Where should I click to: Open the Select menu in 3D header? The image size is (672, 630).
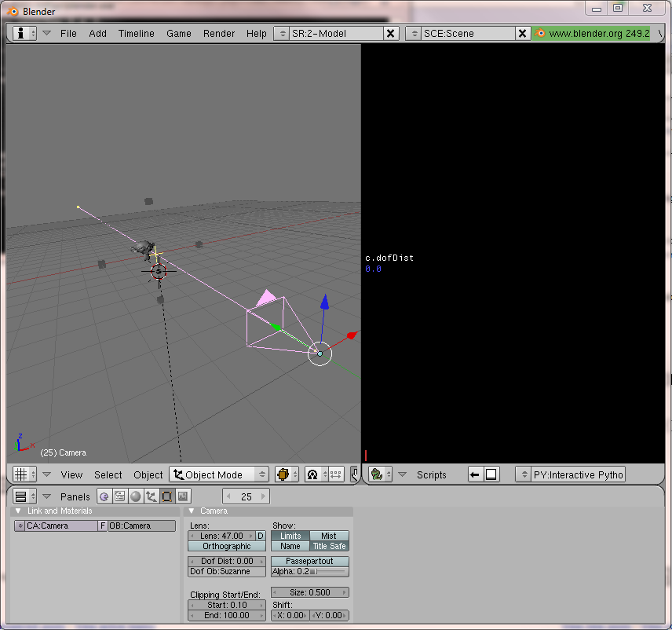tap(108, 474)
